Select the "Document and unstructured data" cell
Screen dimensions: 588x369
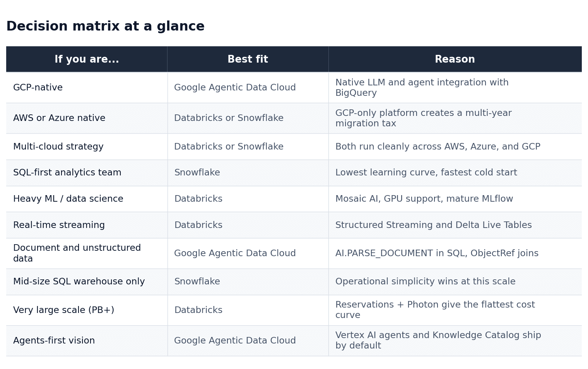point(87,253)
